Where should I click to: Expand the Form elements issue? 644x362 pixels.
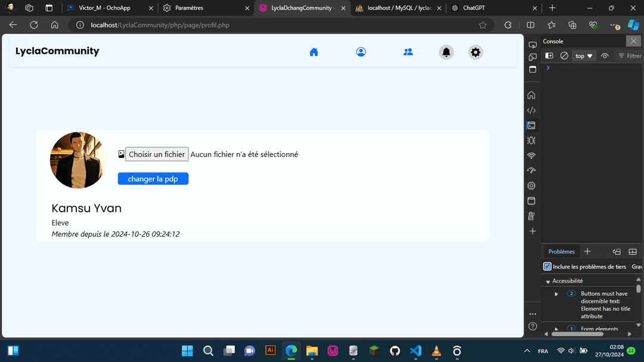click(556, 329)
